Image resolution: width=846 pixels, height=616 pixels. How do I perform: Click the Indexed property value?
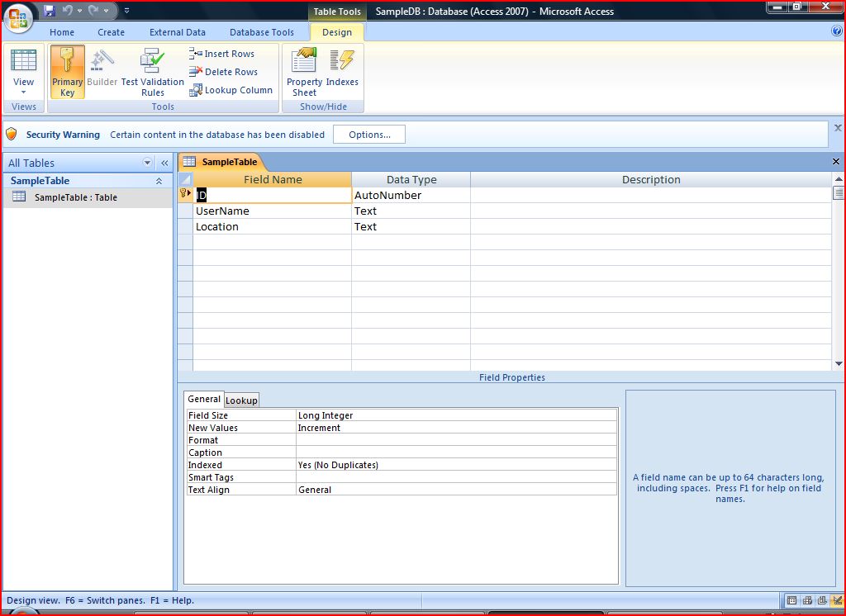coord(456,465)
